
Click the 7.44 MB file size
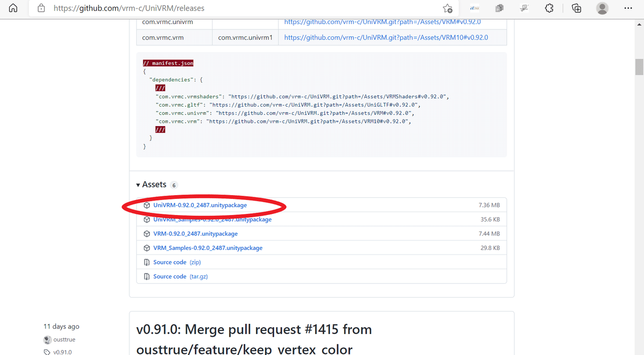(x=489, y=234)
